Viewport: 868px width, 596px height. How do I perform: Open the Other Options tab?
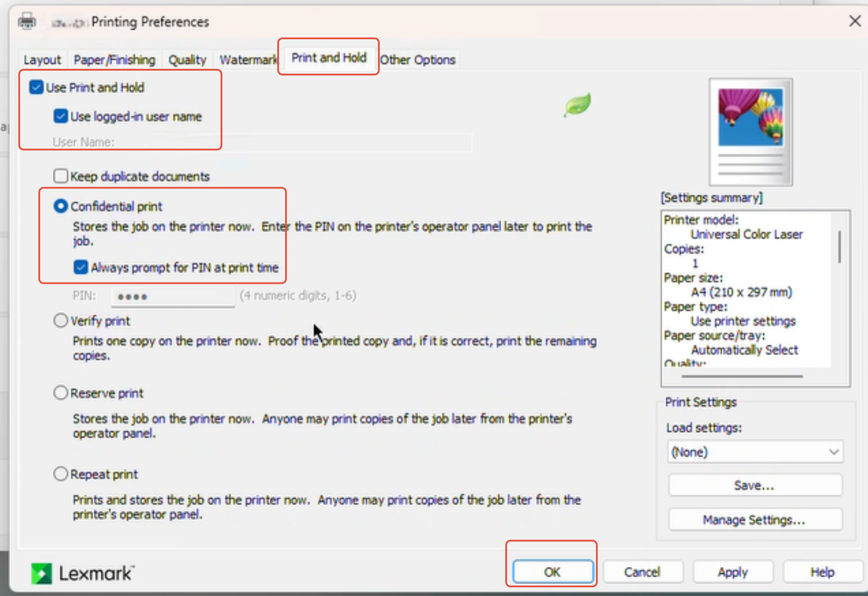click(x=418, y=60)
